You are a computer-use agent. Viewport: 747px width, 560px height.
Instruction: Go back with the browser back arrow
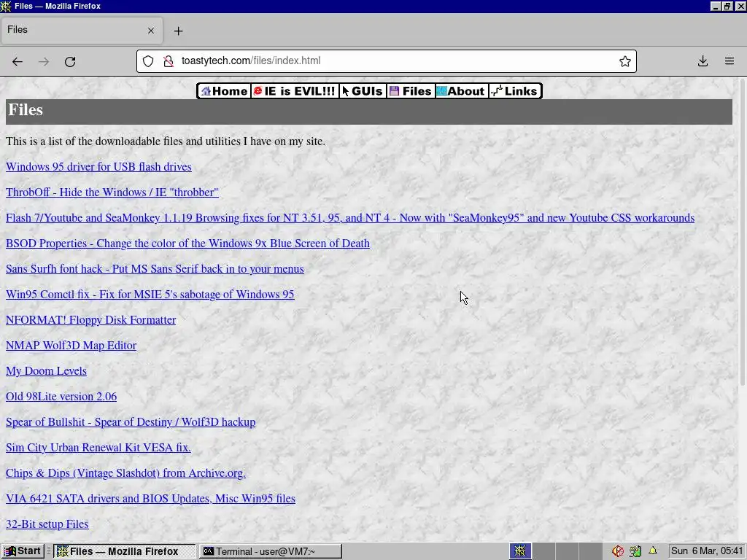point(18,61)
